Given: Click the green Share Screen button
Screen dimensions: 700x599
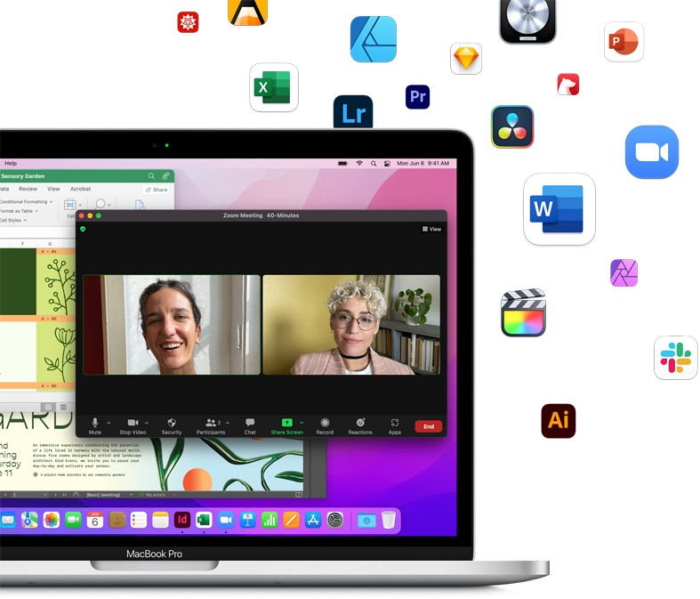Looking at the screenshot, I should pos(286,424).
